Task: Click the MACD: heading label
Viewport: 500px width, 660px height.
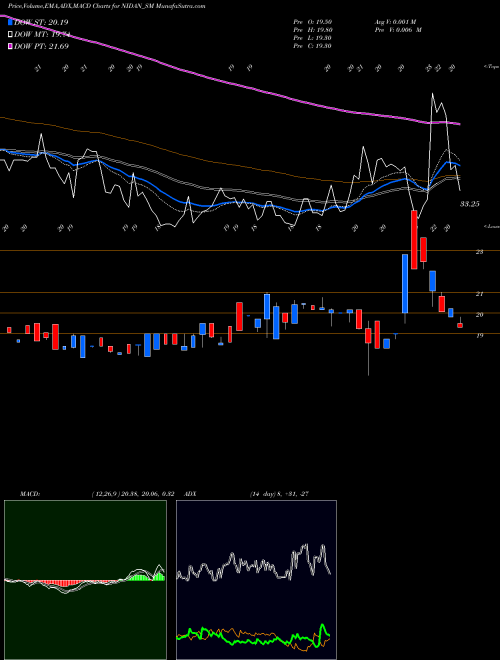Action: tap(30, 494)
